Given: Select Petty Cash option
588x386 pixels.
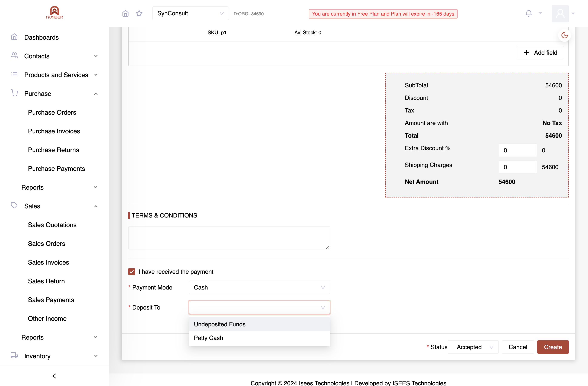Looking at the screenshot, I should click(259, 338).
